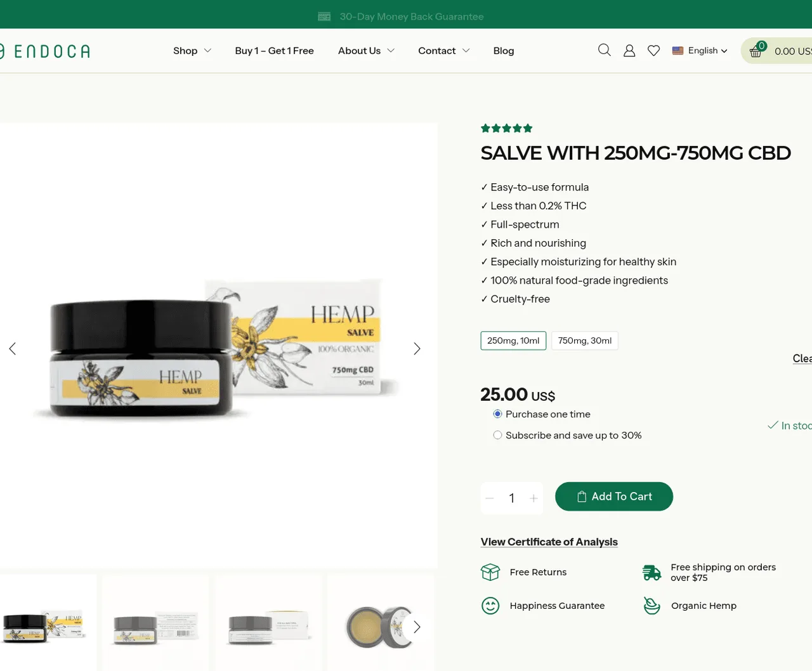Click the Free Returns text

[x=538, y=572]
